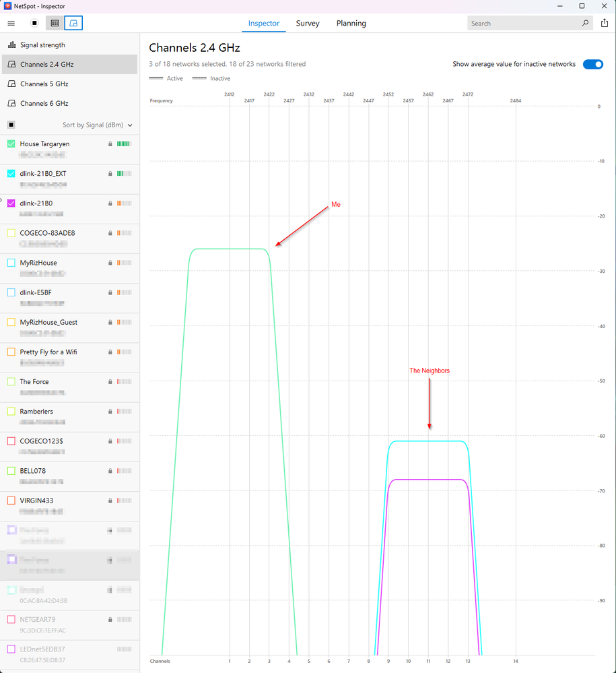Open the Sort by Signal (dBm) dropdown

tap(96, 125)
